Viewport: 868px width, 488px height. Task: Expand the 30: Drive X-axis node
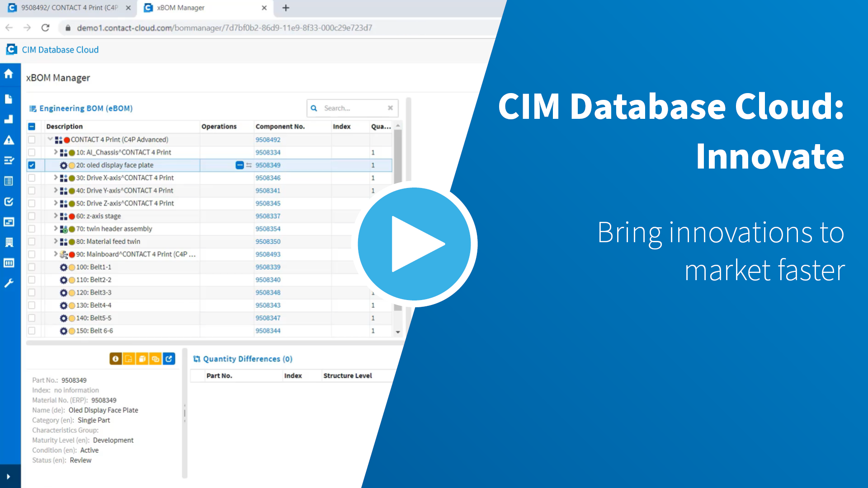pyautogui.click(x=56, y=178)
